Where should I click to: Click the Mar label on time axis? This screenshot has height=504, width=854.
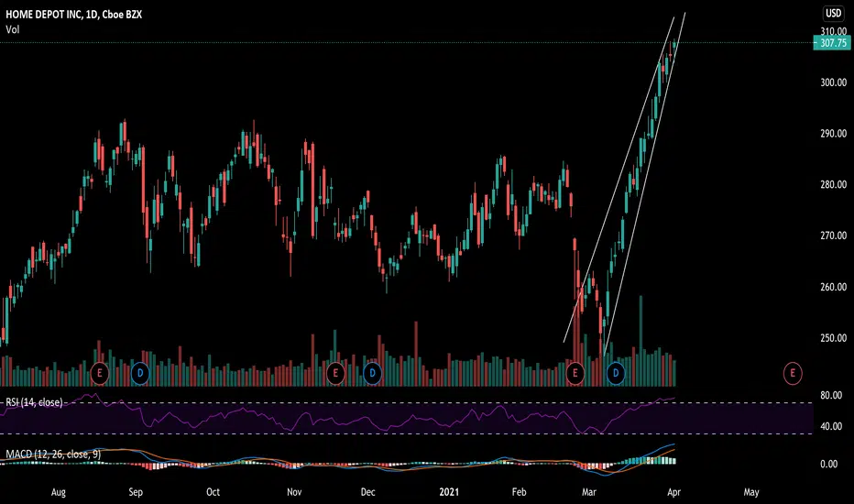589,492
